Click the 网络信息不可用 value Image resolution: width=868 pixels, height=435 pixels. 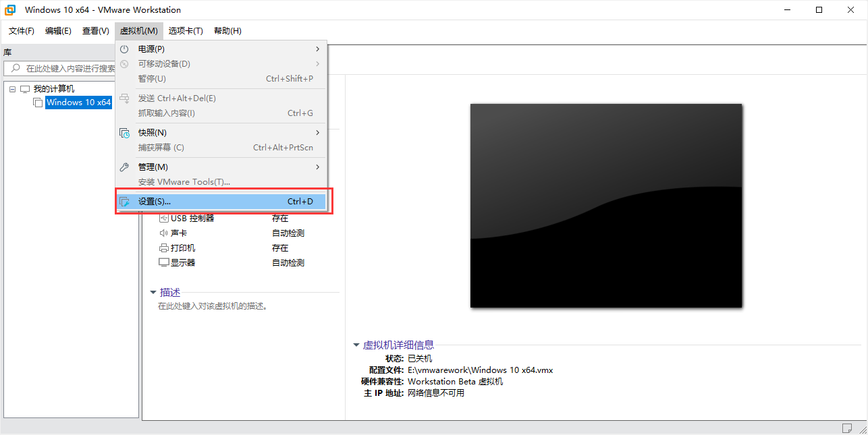[x=436, y=393]
